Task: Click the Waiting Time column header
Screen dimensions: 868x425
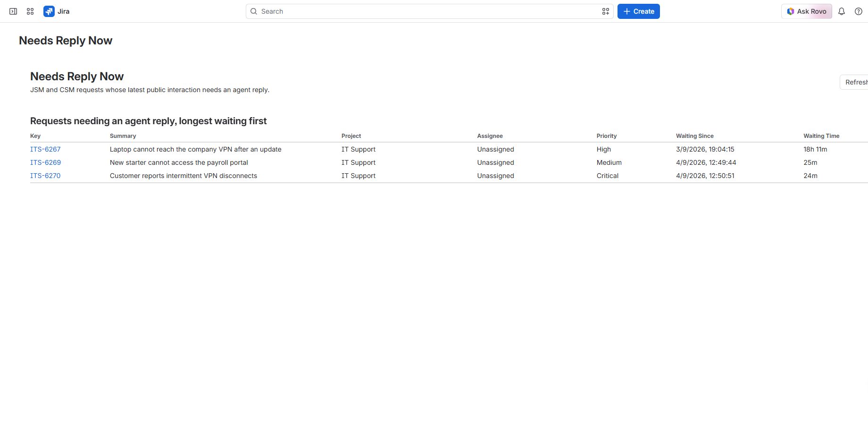Action: pos(821,136)
